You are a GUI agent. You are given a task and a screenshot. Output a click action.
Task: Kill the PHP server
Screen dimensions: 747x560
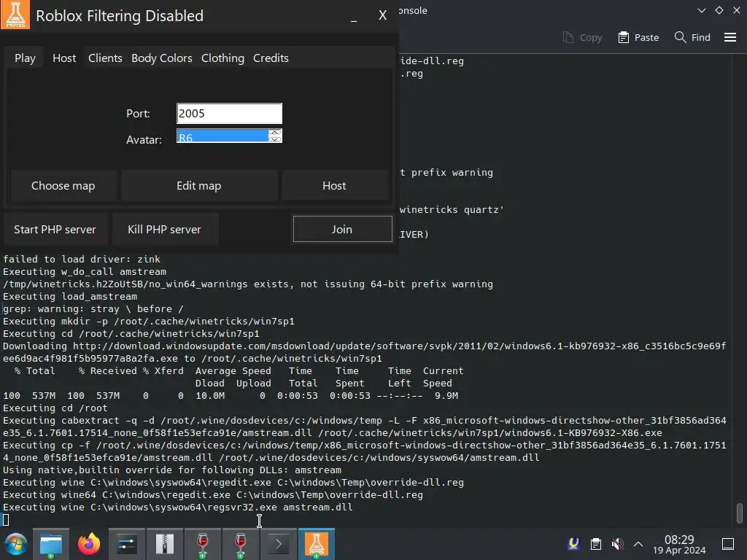164,230
